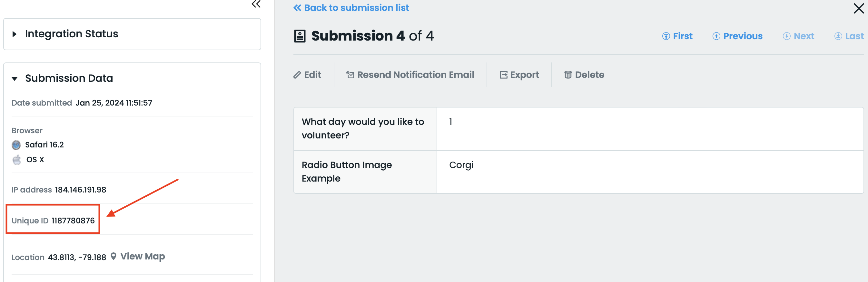
Task: Expand the Integration Status section
Action: [15, 34]
